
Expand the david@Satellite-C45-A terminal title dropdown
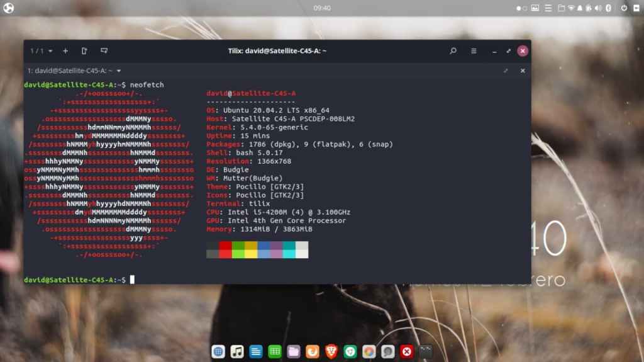click(x=119, y=71)
